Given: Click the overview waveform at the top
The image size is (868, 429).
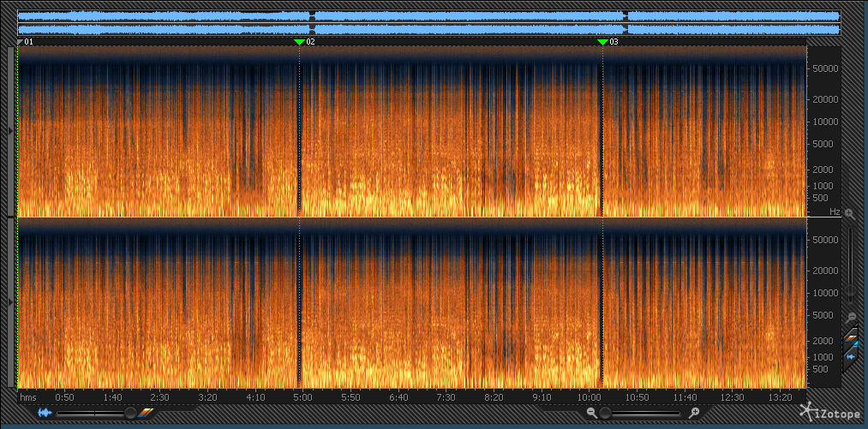Looking at the screenshot, I should (x=428, y=22).
